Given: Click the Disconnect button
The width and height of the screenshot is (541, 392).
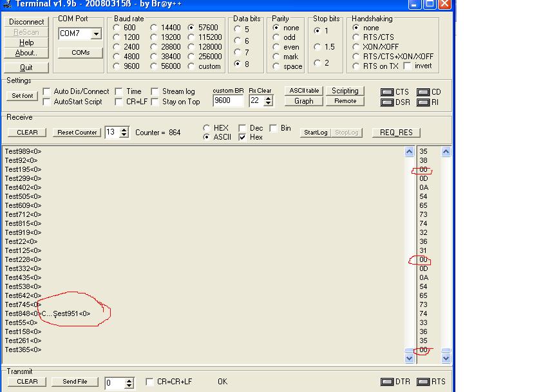Looking at the screenshot, I should 26,22.
